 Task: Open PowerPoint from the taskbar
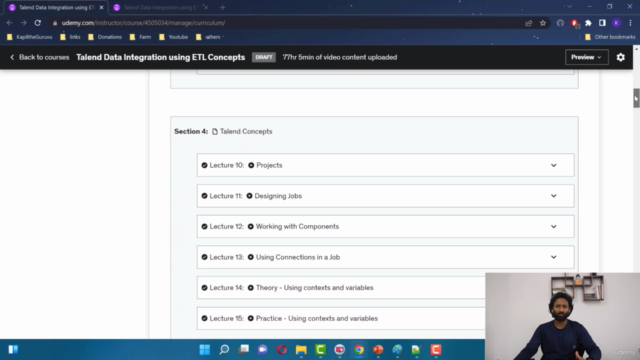point(378,350)
